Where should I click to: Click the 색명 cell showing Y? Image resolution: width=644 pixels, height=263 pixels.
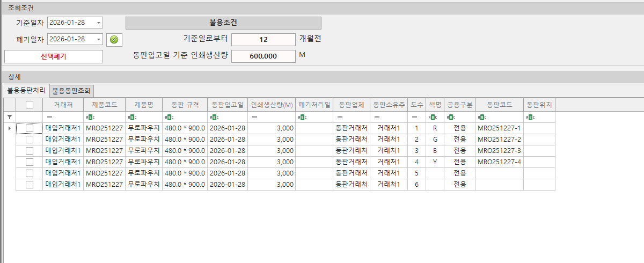(435, 162)
